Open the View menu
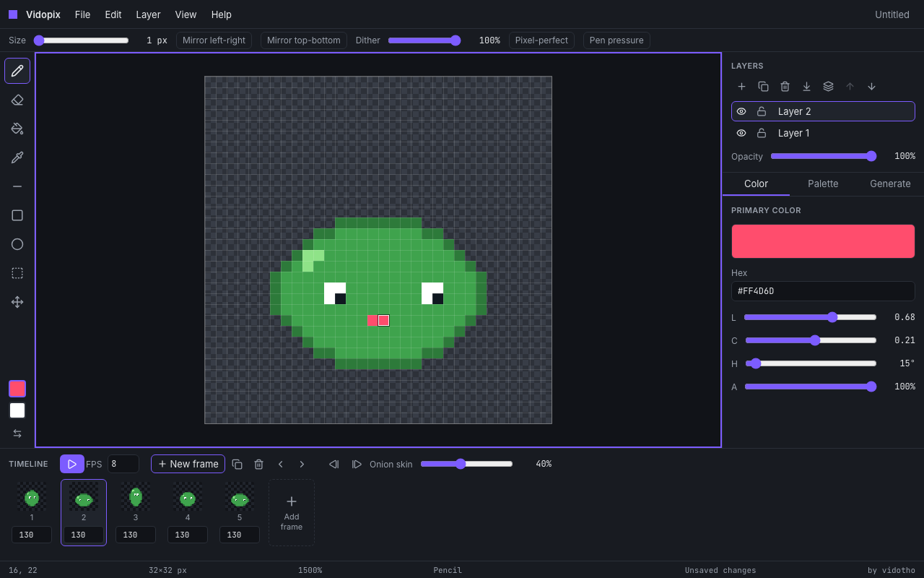The width and height of the screenshot is (924, 578). click(186, 14)
